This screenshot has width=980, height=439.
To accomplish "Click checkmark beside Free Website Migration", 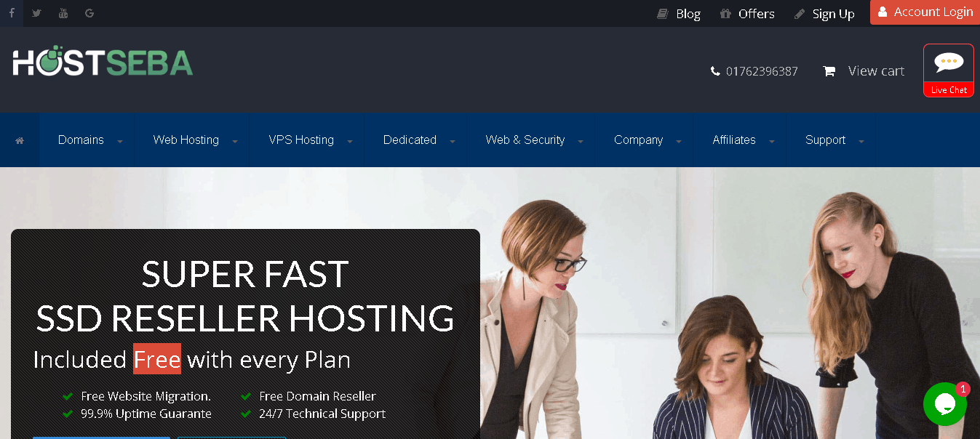I will tap(68, 396).
